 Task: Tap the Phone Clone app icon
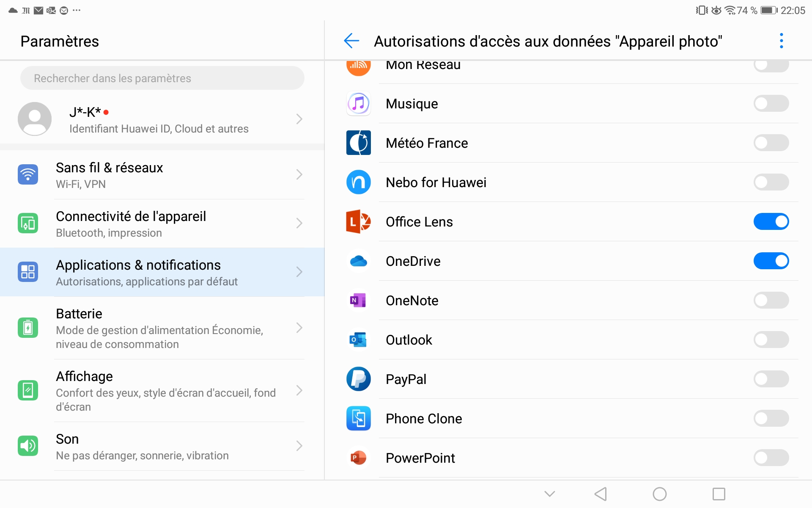(x=358, y=418)
